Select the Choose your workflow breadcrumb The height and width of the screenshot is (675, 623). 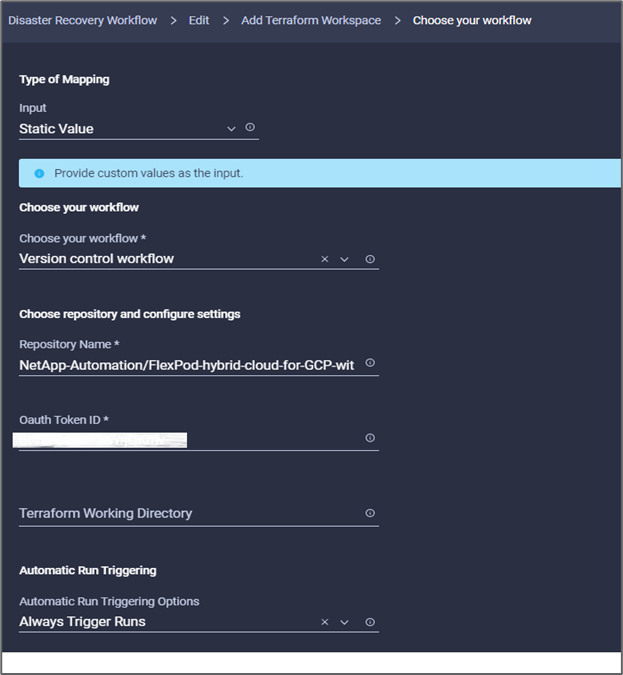point(472,20)
